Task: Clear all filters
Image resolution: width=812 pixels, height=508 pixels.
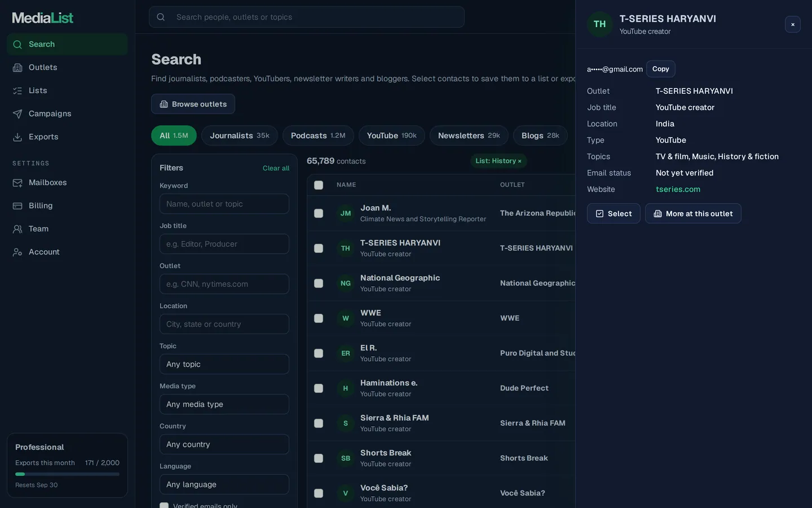Action: [276, 168]
